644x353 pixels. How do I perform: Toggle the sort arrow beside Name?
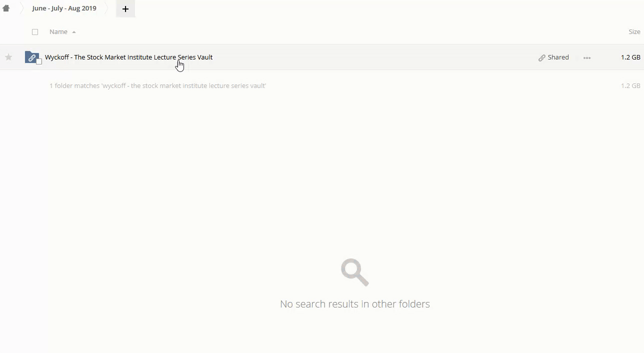pyautogui.click(x=74, y=32)
